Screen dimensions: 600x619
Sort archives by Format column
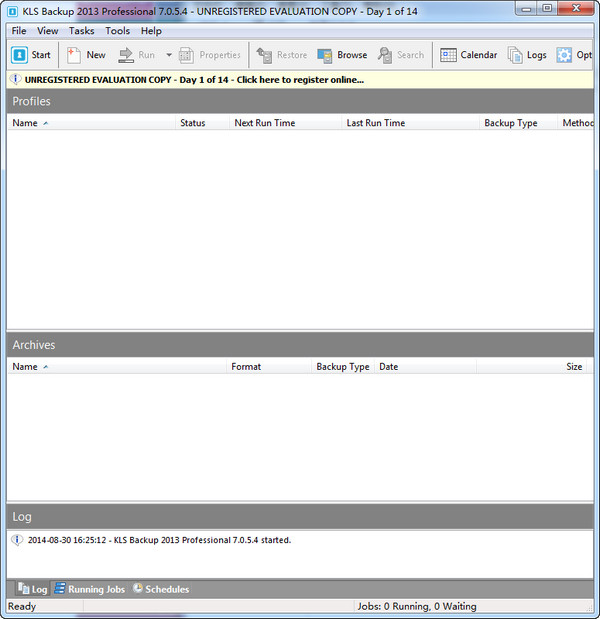pyautogui.click(x=269, y=366)
